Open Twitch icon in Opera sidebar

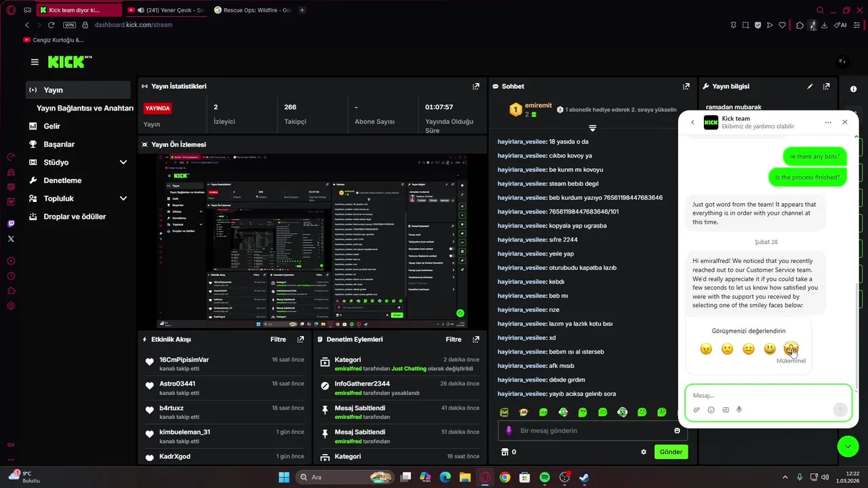tap(11, 224)
